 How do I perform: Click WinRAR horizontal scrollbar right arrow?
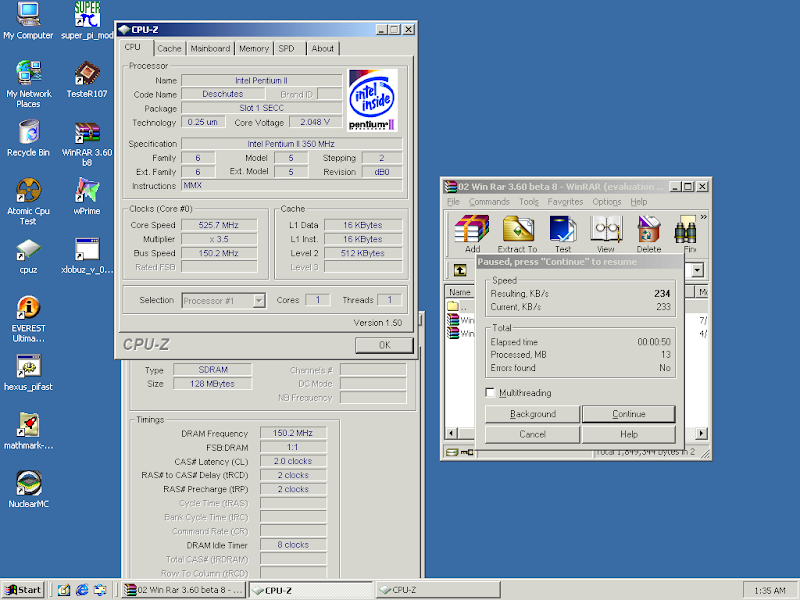(702, 433)
